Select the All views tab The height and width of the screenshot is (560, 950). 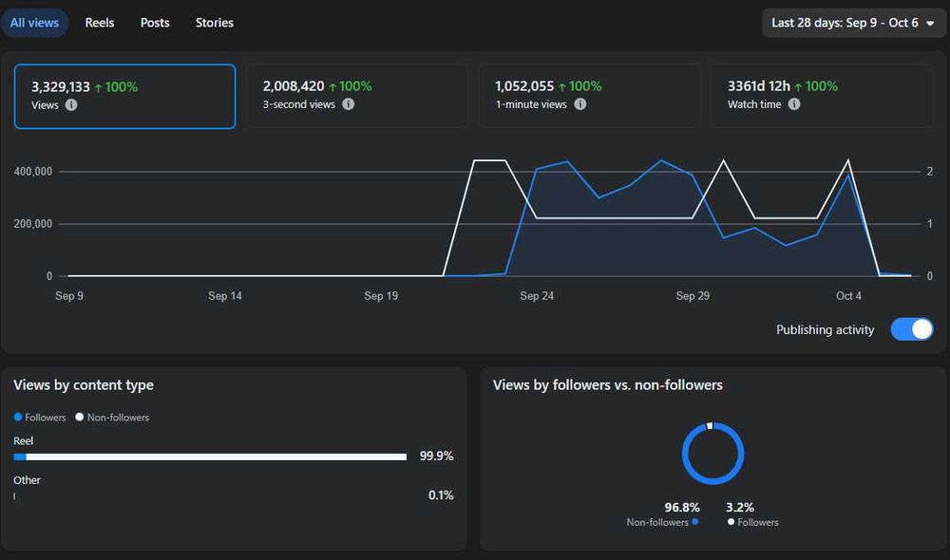pos(34,23)
